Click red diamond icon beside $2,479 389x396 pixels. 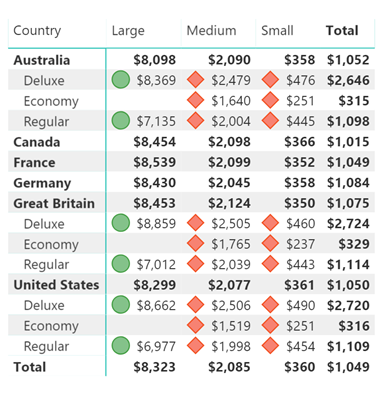(x=195, y=80)
